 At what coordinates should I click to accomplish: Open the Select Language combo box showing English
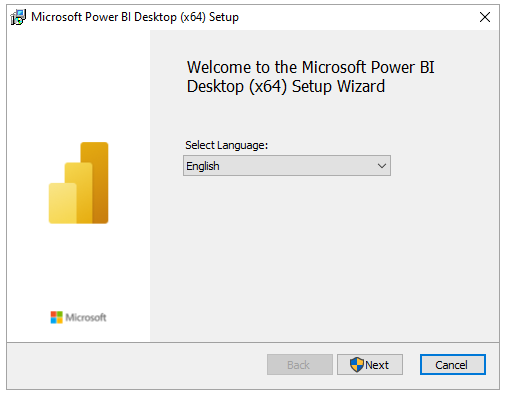tap(287, 166)
